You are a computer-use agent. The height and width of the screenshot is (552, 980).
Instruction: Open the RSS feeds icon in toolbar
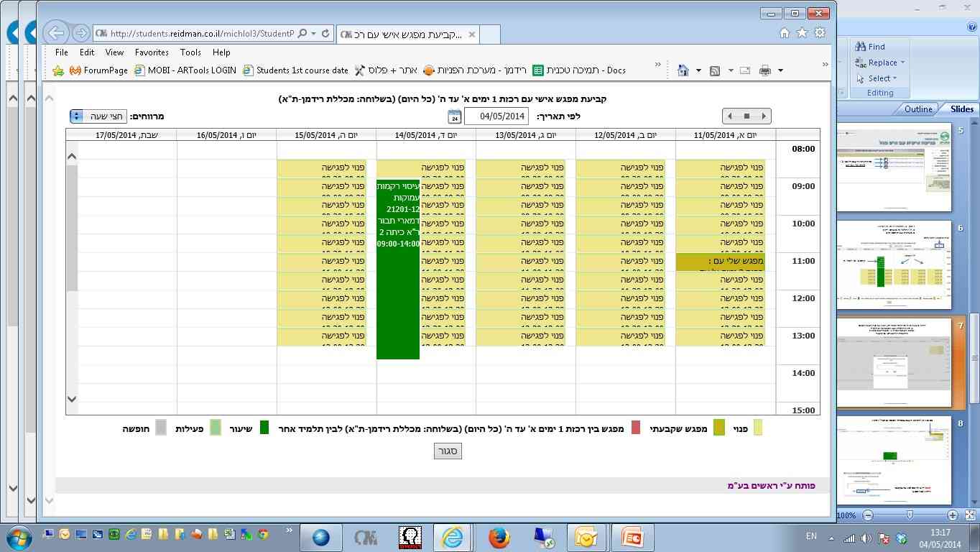(x=715, y=70)
